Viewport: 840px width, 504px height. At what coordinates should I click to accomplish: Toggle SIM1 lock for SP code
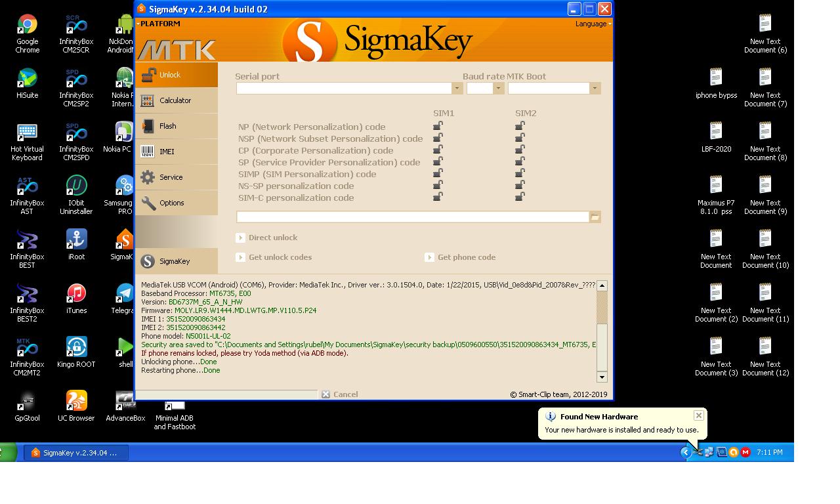coord(438,161)
